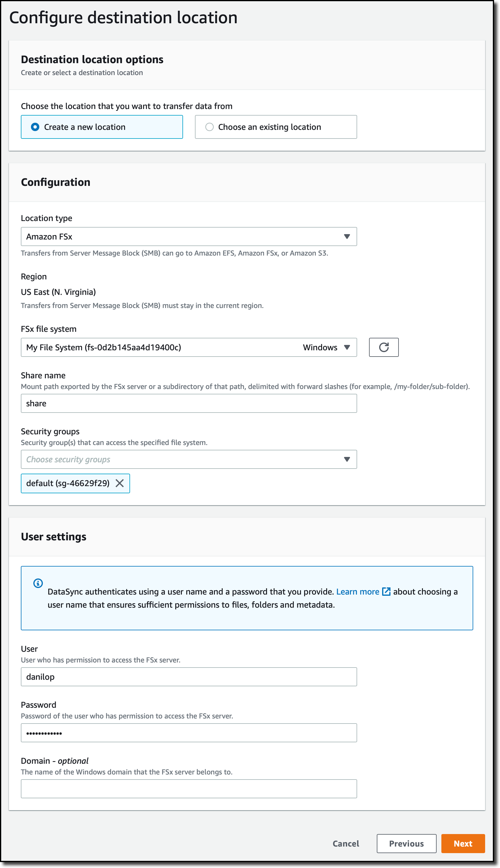Click the empty Domain optional field

coord(189,789)
